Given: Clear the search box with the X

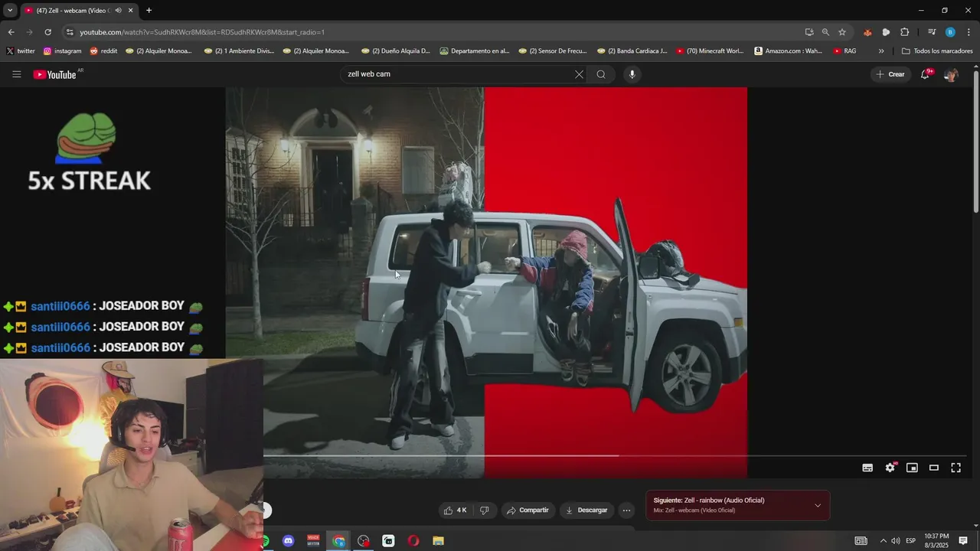Looking at the screenshot, I should (579, 74).
